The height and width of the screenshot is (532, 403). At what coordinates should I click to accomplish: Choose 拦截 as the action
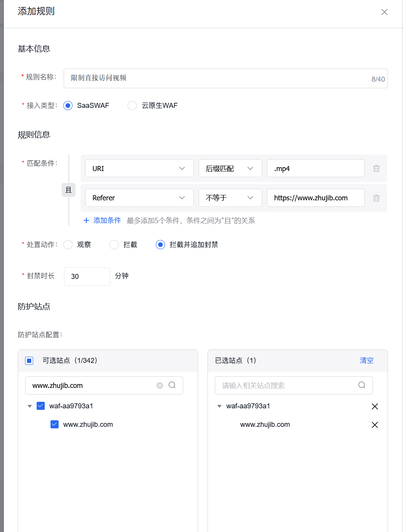point(114,245)
